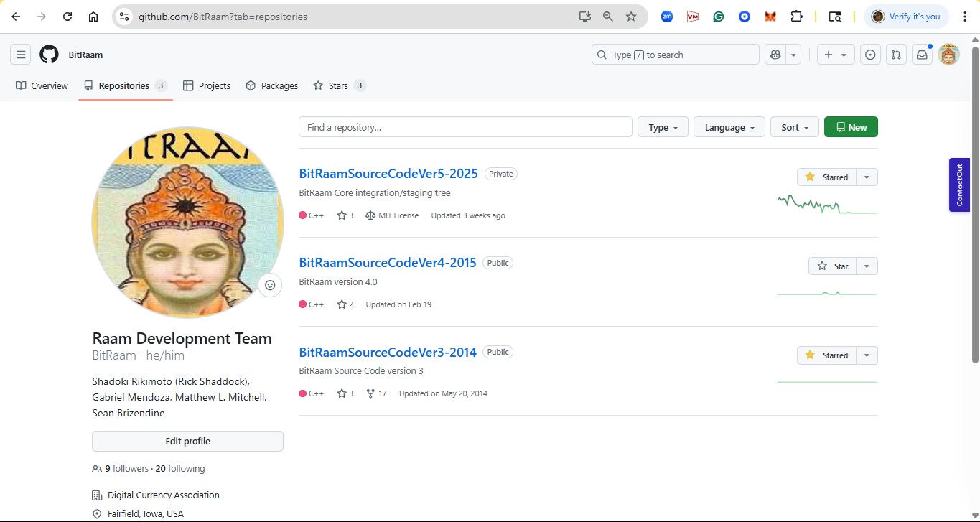The image size is (980, 522).
Task: Open the MetaMask fox extension
Action: [x=770, y=17]
